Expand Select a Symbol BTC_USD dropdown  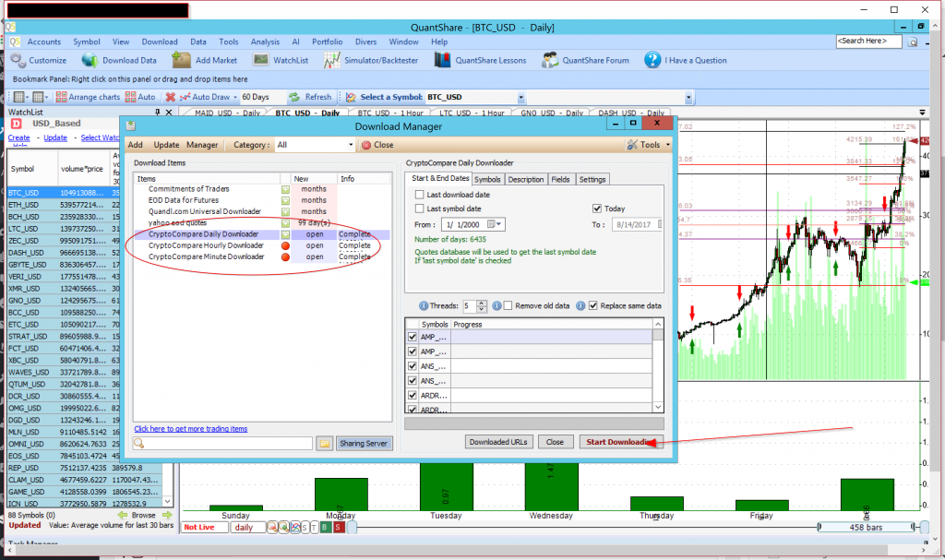click(520, 97)
